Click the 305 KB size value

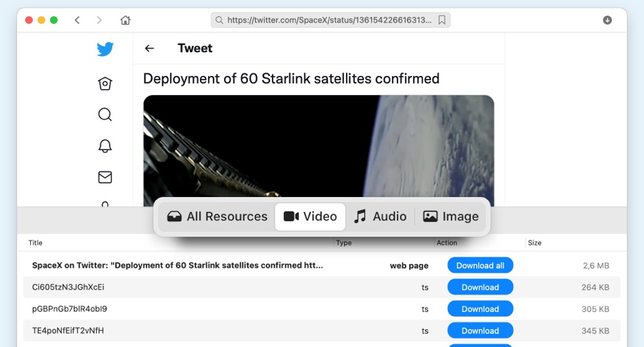coord(595,309)
